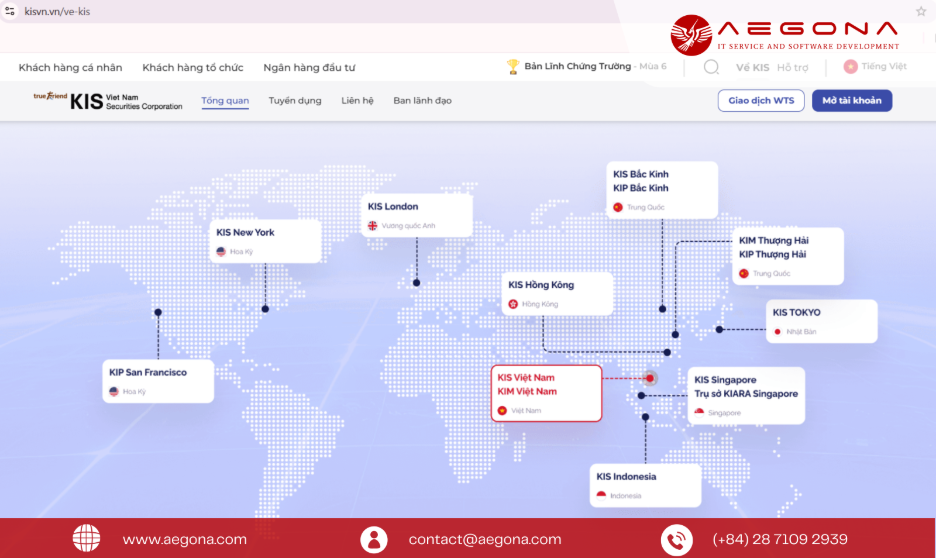Select the KIS Bắc Kinh card
This screenshot has width=936, height=558.
pos(662,190)
